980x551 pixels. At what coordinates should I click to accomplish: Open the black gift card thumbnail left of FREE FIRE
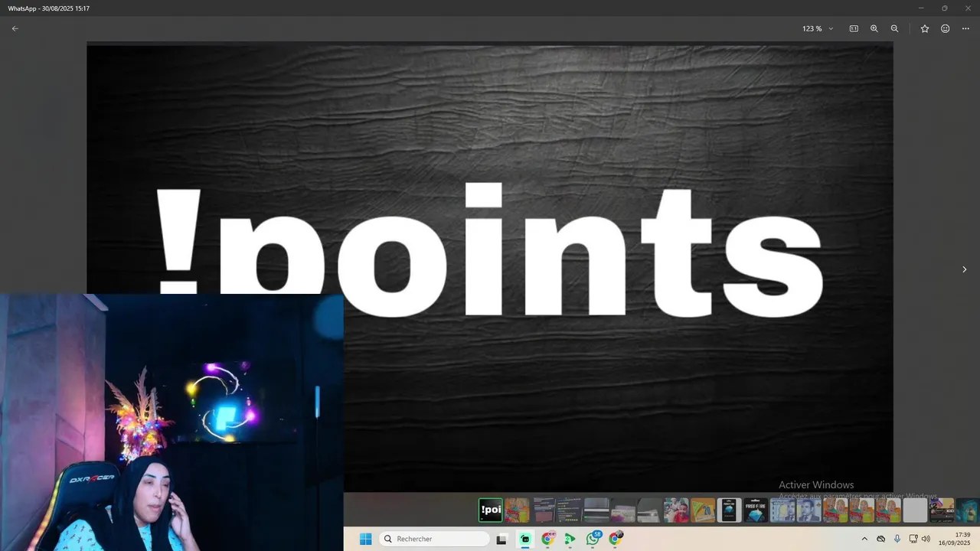click(729, 510)
